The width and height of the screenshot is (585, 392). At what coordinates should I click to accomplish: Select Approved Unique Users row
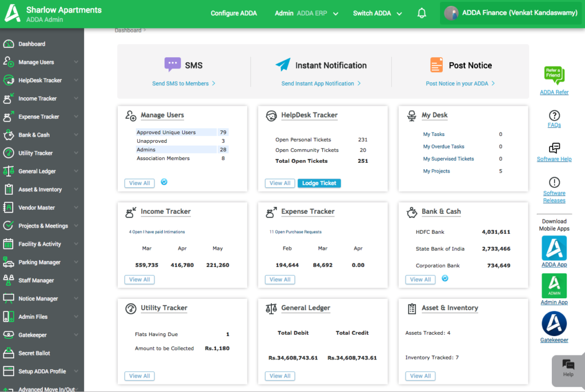click(x=182, y=132)
